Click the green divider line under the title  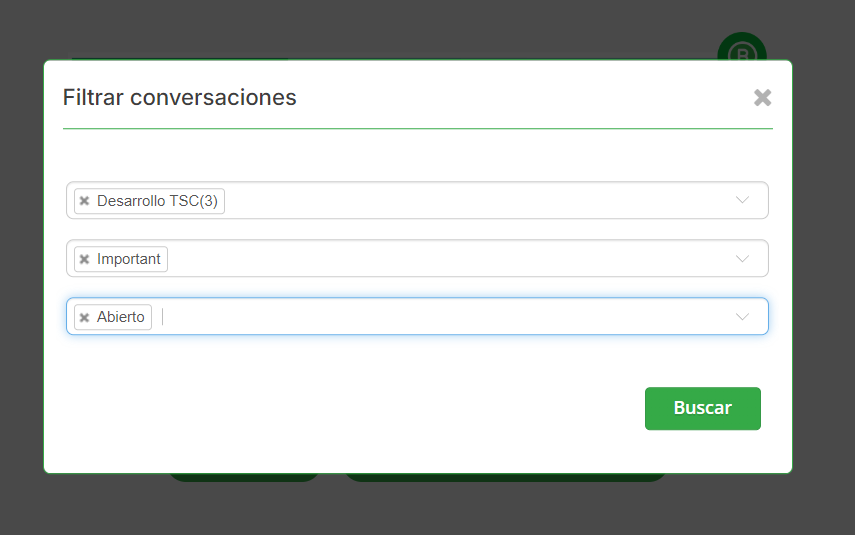coord(417,128)
